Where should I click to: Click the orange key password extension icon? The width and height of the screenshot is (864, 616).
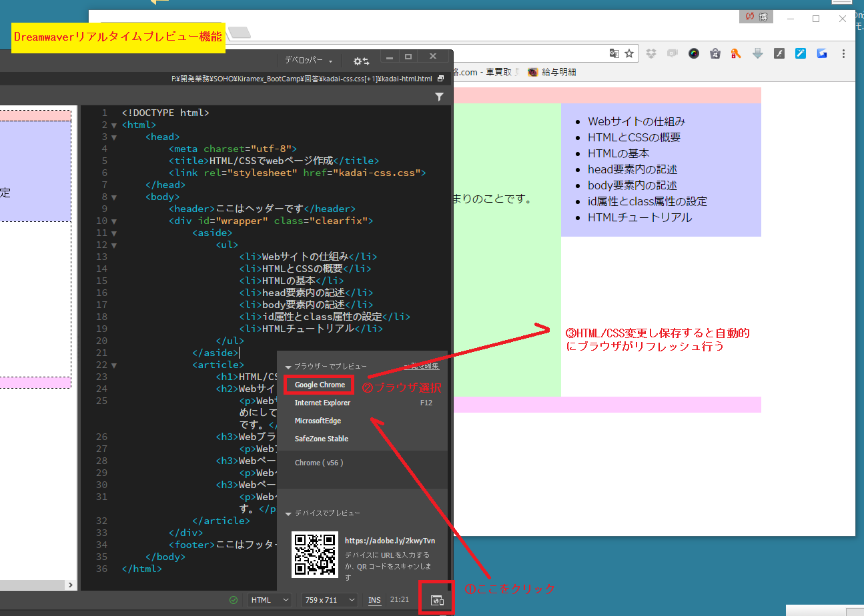(x=736, y=53)
